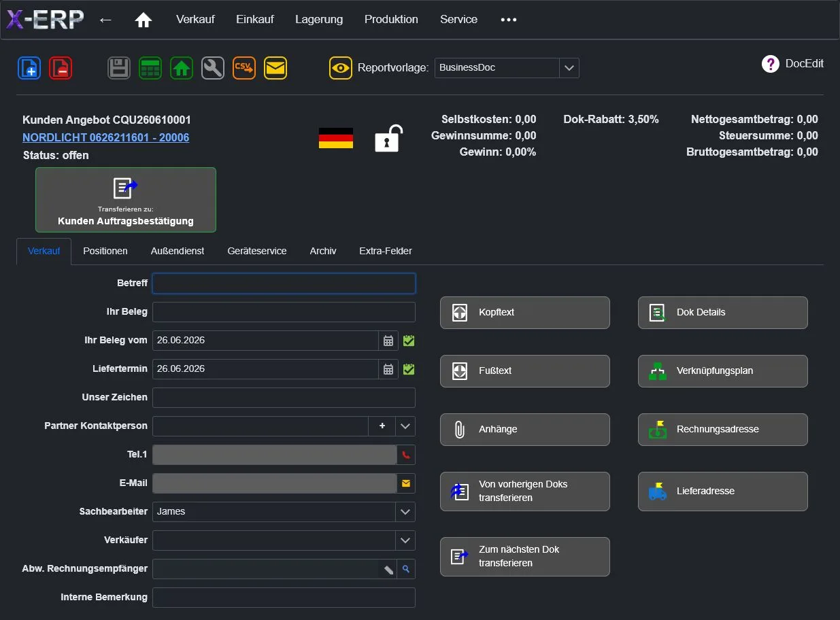The width and height of the screenshot is (840, 620).
Task: Click the new document icon with plus
Action: (29, 68)
